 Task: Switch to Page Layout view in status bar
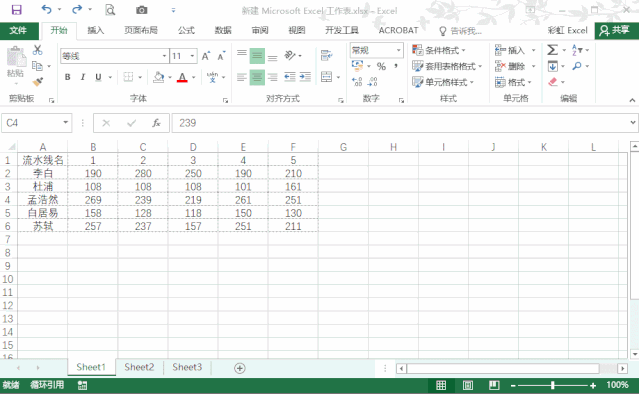[x=467, y=385]
